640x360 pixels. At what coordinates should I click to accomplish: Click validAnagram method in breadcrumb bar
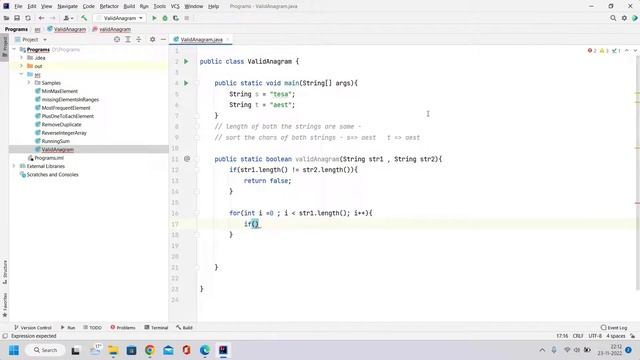point(112,29)
